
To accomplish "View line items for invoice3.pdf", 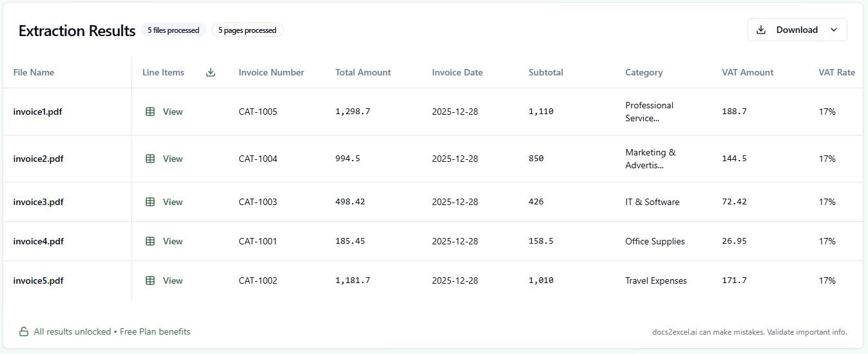I will [173, 202].
